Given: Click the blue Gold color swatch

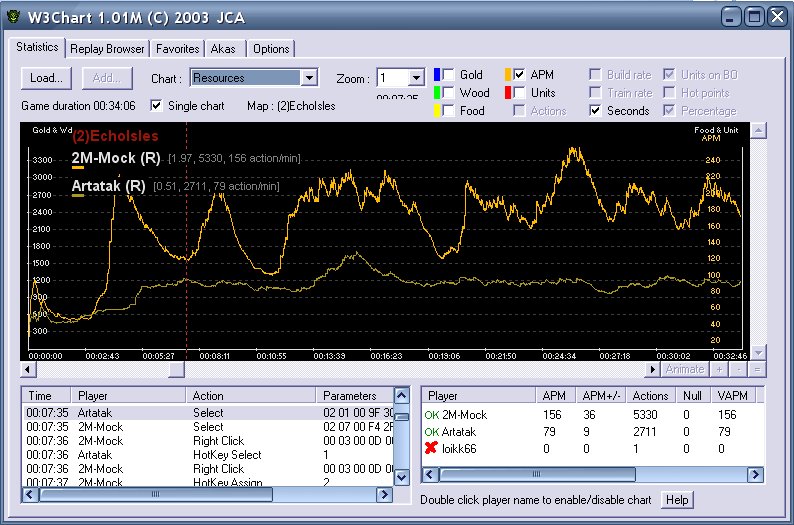Looking at the screenshot, I should tap(437, 75).
